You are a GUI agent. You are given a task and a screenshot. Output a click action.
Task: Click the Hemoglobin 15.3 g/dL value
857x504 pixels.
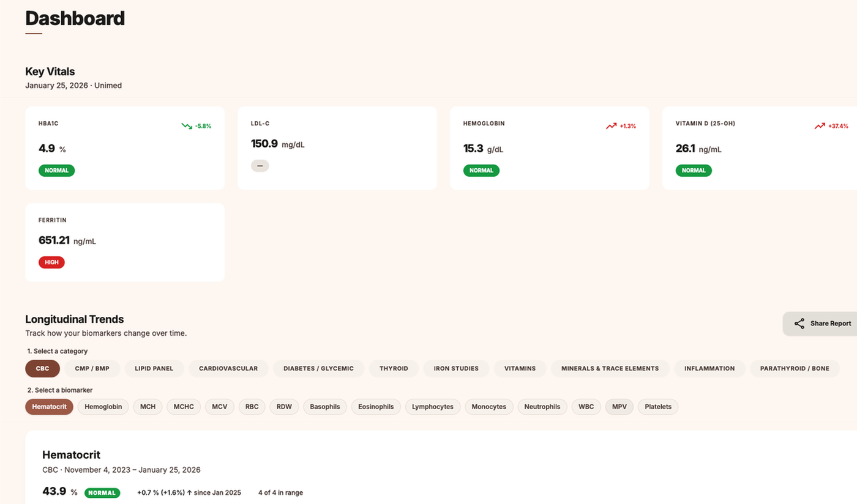click(484, 149)
